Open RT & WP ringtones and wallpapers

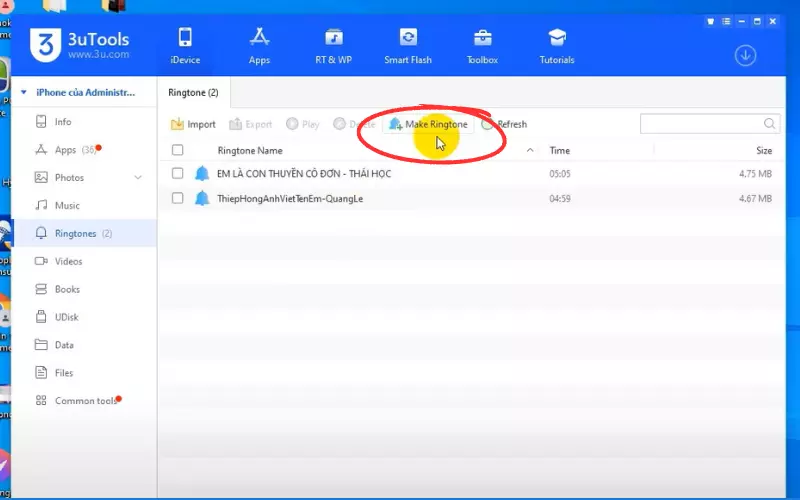point(334,46)
